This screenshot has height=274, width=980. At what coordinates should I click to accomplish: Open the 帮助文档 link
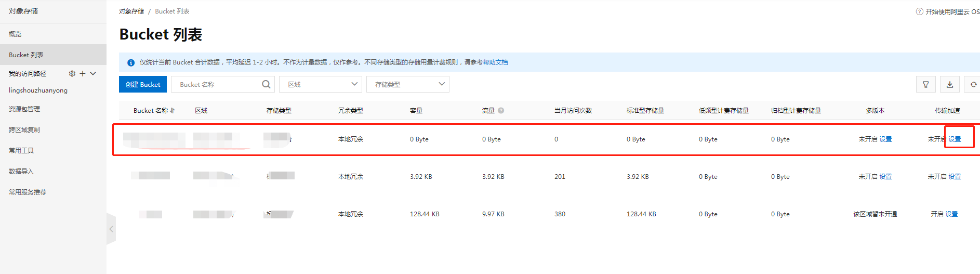495,62
